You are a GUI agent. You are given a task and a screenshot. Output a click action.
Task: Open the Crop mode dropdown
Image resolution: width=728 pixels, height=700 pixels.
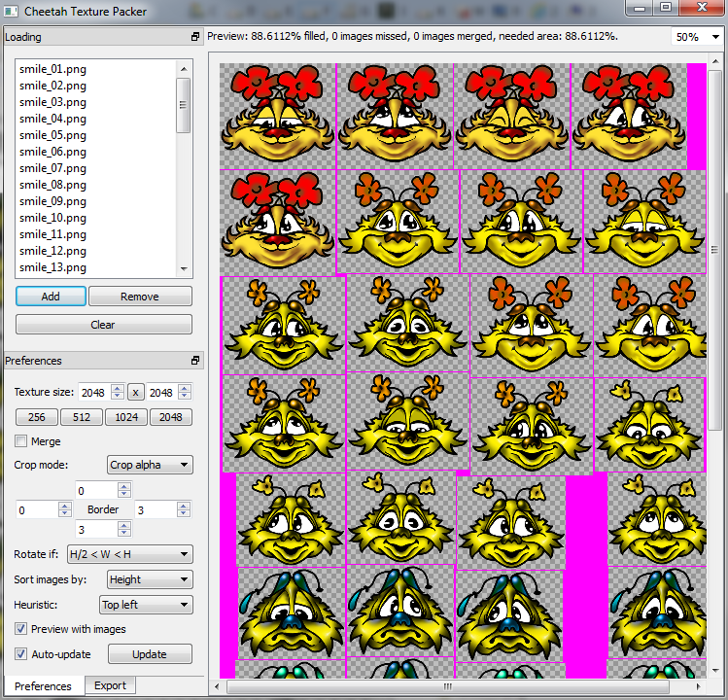pyautogui.click(x=150, y=465)
